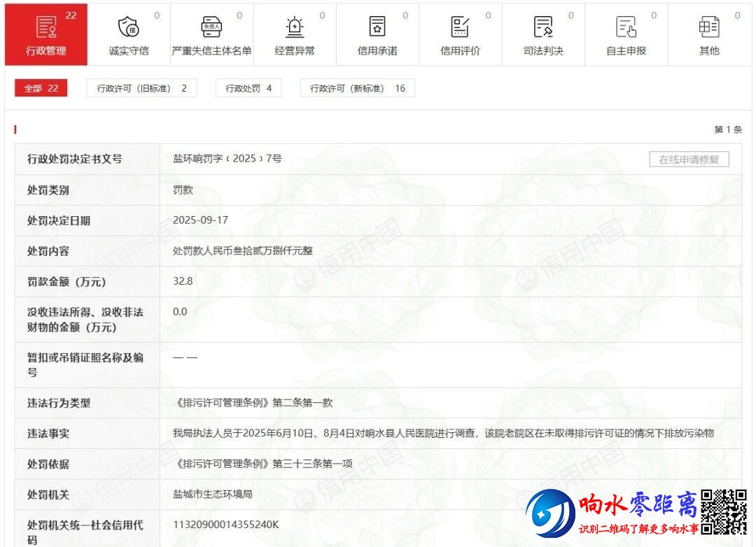
Task: Click the fine amount value 32.8
Action: click(x=183, y=281)
